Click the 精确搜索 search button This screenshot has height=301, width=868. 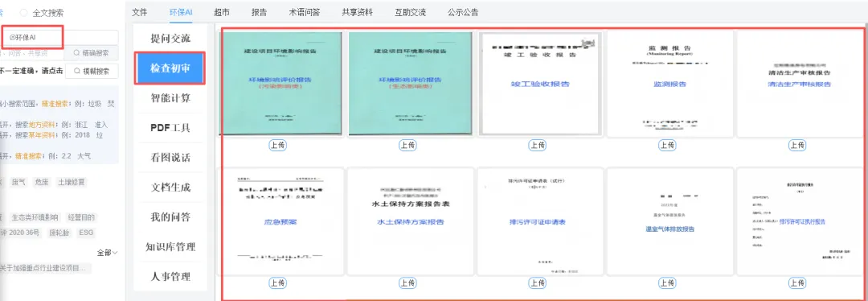click(92, 53)
